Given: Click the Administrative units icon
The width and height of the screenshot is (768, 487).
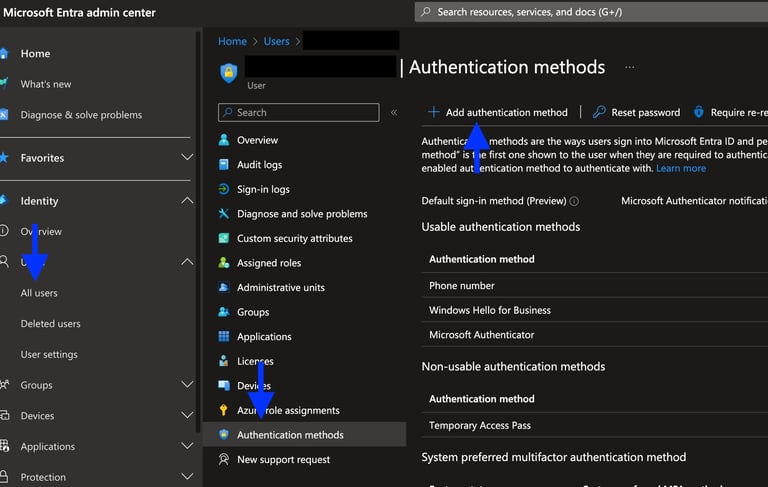Looking at the screenshot, I should coord(224,287).
